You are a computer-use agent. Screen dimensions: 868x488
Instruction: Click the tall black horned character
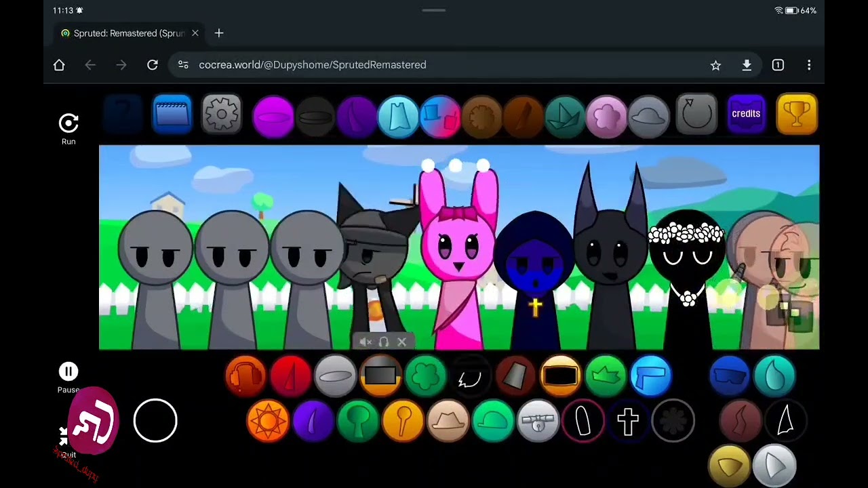pyautogui.click(x=610, y=258)
